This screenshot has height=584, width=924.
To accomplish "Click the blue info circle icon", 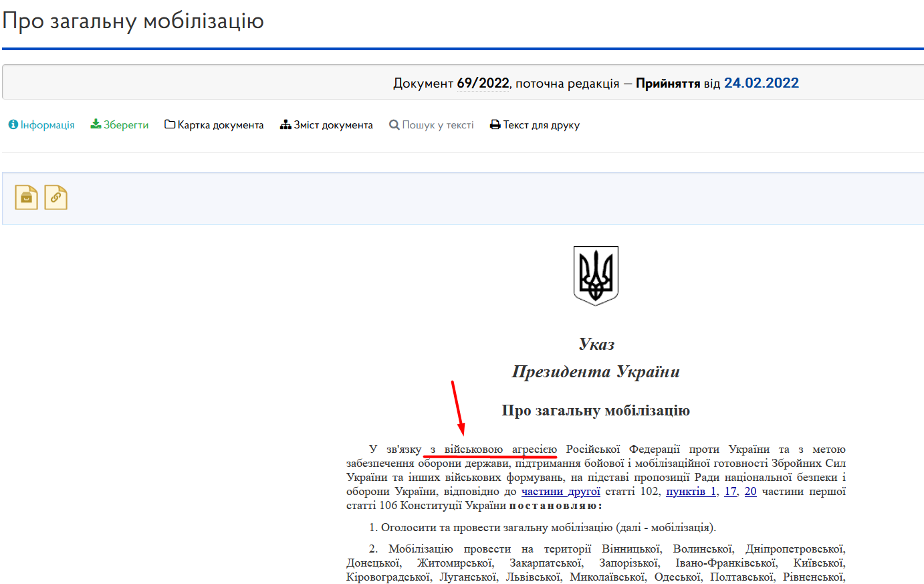I will coord(13,125).
